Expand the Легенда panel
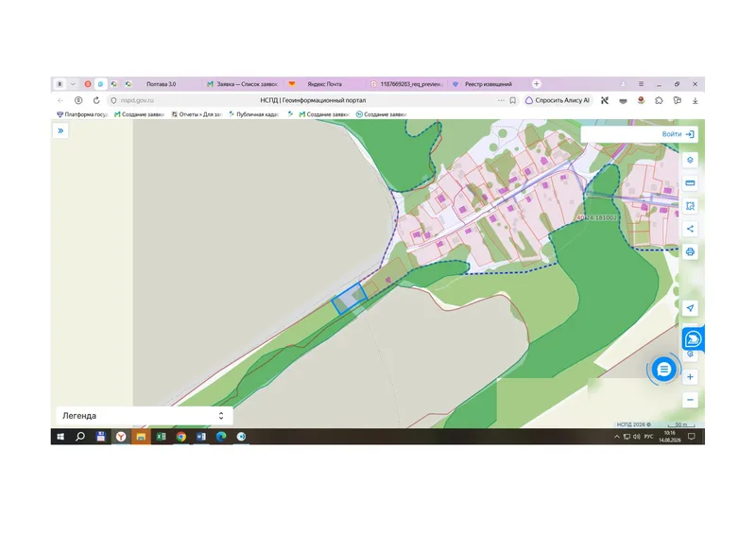 coord(145,416)
